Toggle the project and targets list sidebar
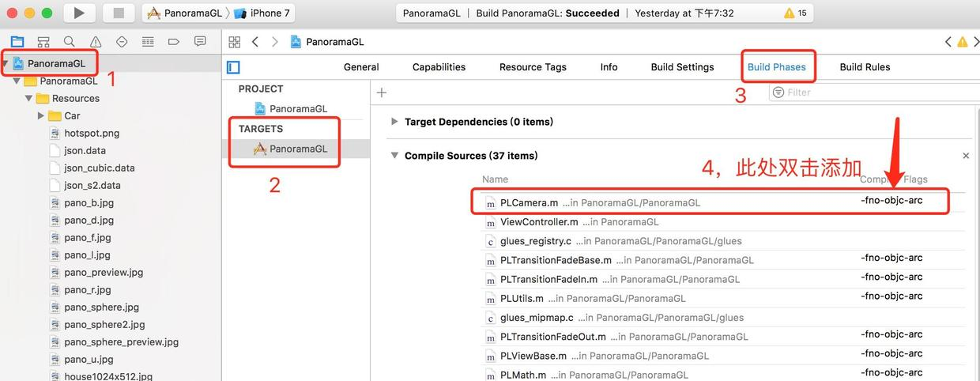 pyautogui.click(x=233, y=67)
